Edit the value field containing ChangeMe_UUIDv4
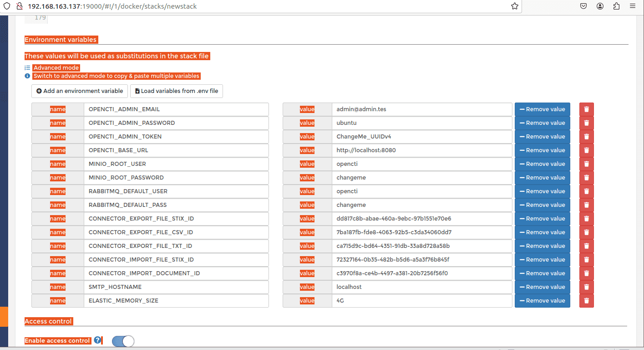Viewport: 644px width, 350px height. point(422,137)
